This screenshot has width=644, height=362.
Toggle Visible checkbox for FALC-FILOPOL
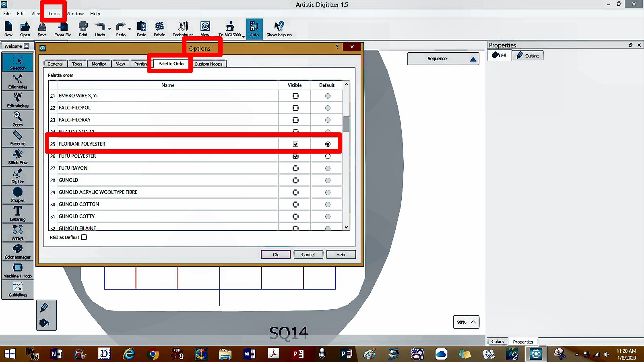295,108
